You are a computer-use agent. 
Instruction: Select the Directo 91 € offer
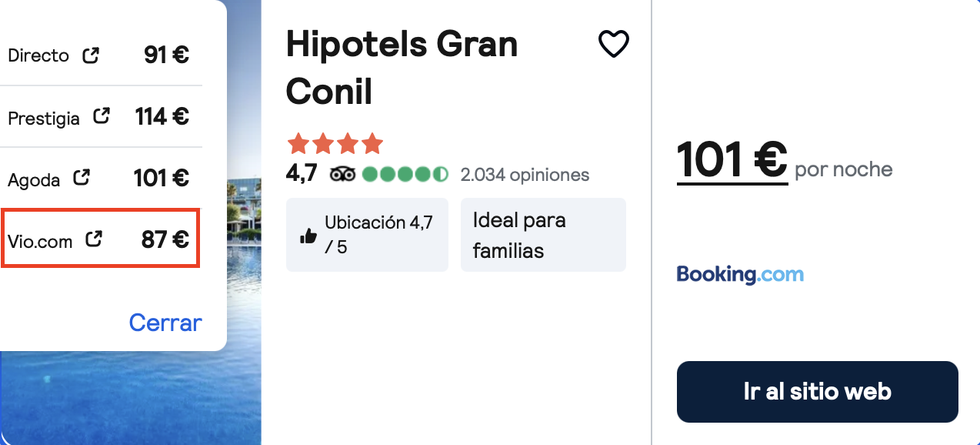[x=100, y=55]
